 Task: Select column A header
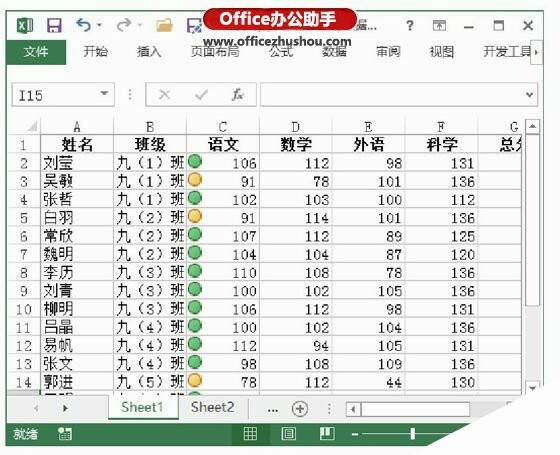[77, 127]
